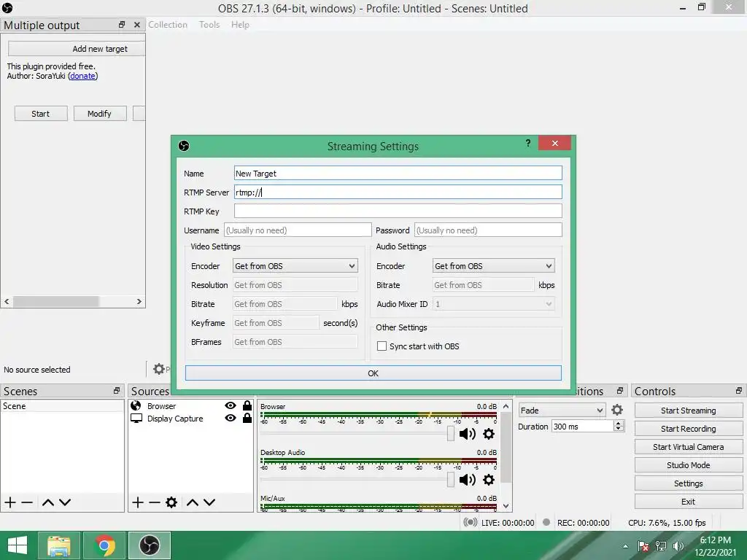Close the Multiple output dock
This screenshot has height=560, width=747.
[137, 24]
